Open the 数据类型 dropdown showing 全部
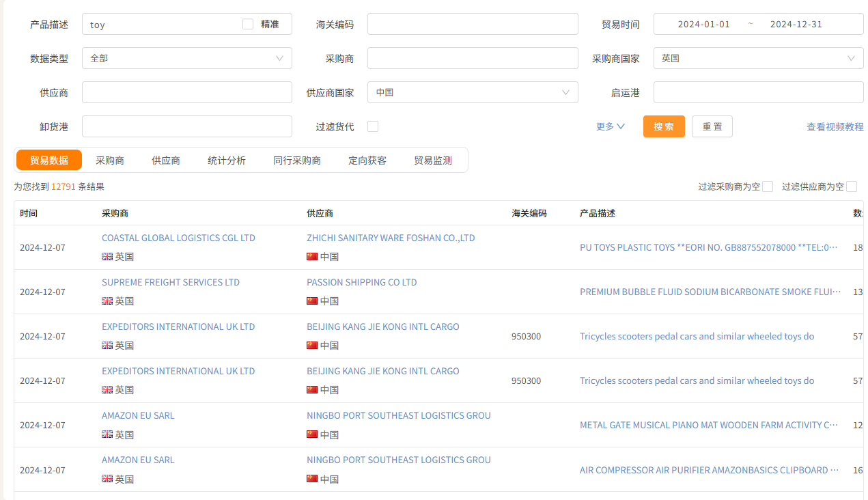This screenshot has width=868, height=500. [x=187, y=58]
